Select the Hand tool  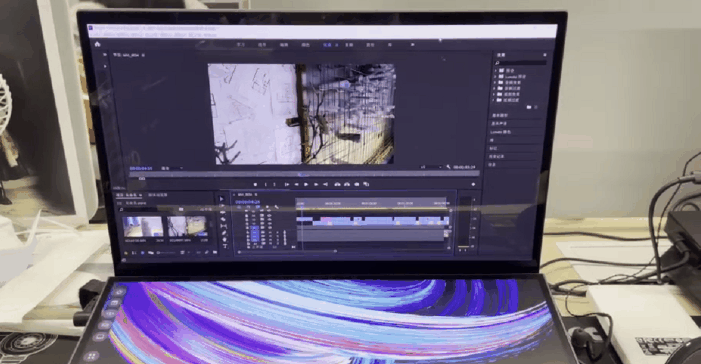coord(224,240)
